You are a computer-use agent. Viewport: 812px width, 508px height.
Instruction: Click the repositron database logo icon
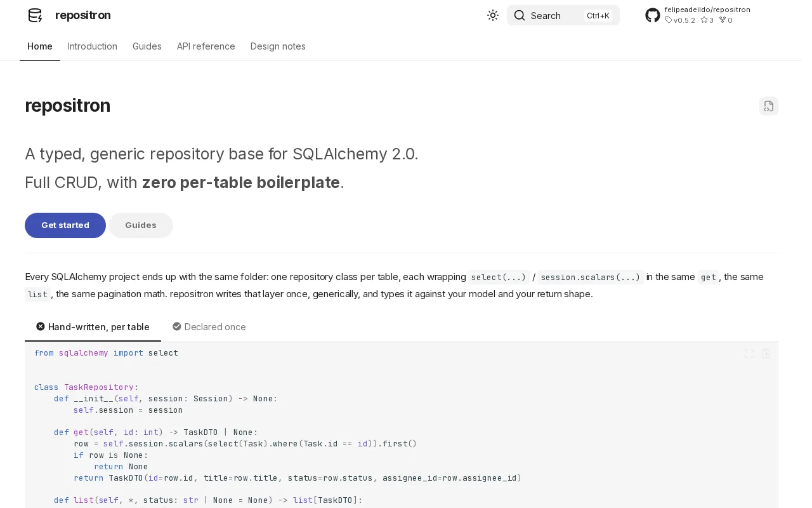tap(35, 15)
